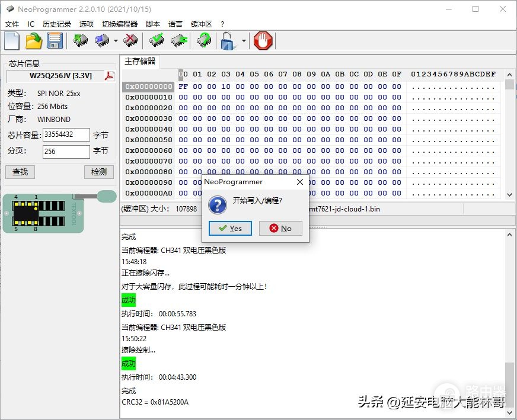Click the read chip toolbar icon
Image resolution: width=517 pixels, height=420 pixels.
pyautogui.click(x=81, y=41)
